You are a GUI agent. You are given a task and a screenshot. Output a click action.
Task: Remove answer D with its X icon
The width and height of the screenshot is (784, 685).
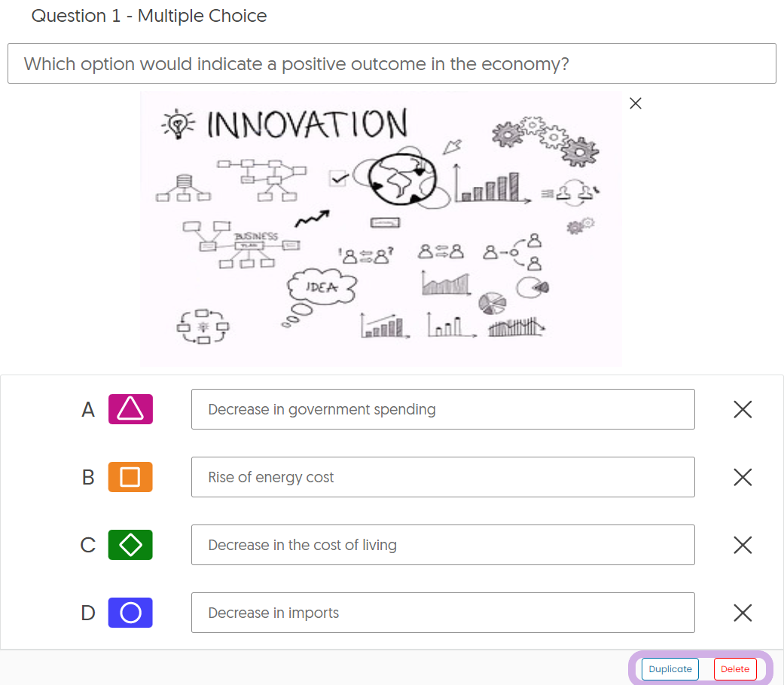point(743,613)
